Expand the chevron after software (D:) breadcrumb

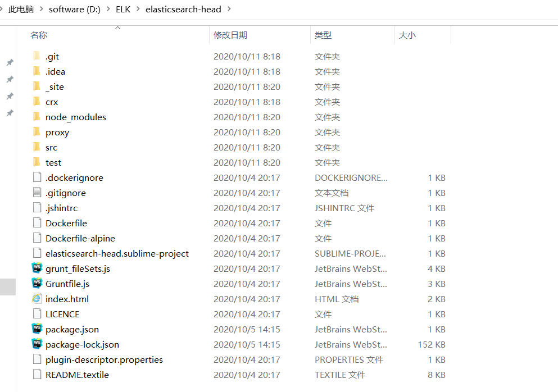108,9
